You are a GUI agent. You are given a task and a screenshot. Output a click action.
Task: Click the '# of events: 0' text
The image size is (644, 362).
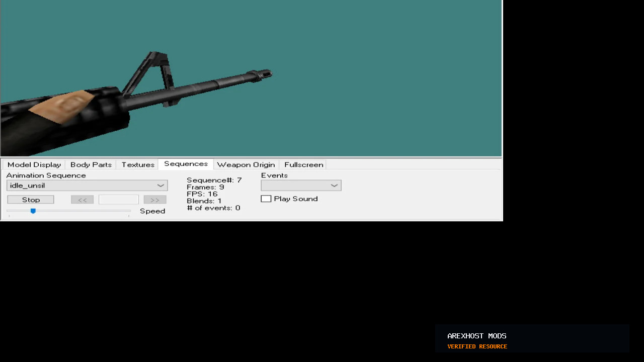click(x=213, y=208)
